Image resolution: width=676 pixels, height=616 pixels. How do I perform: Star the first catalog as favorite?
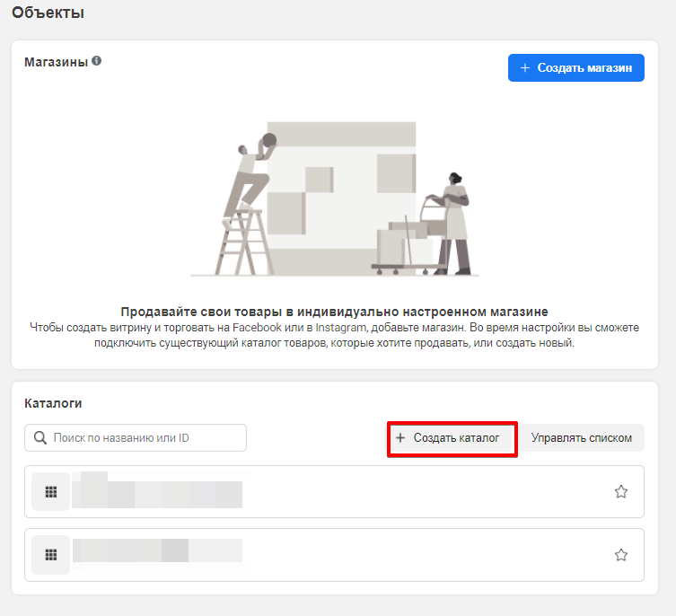click(620, 492)
